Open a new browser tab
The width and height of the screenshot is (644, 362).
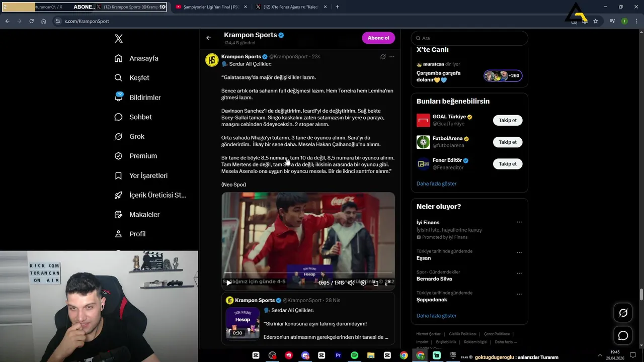[337, 7]
